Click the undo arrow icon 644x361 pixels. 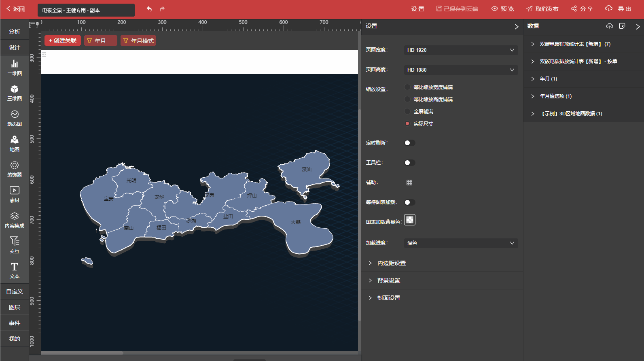tap(149, 9)
